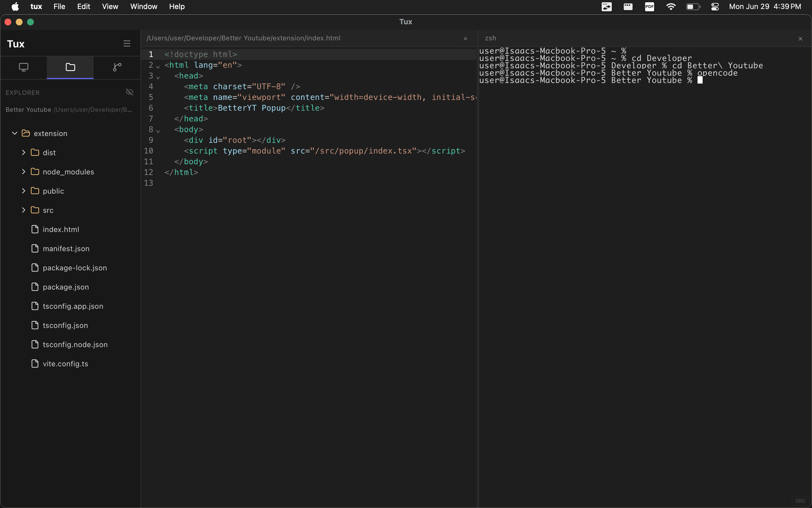Focus the terminal prompt cursor
Image resolution: width=812 pixels, height=508 pixels.
(700, 80)
